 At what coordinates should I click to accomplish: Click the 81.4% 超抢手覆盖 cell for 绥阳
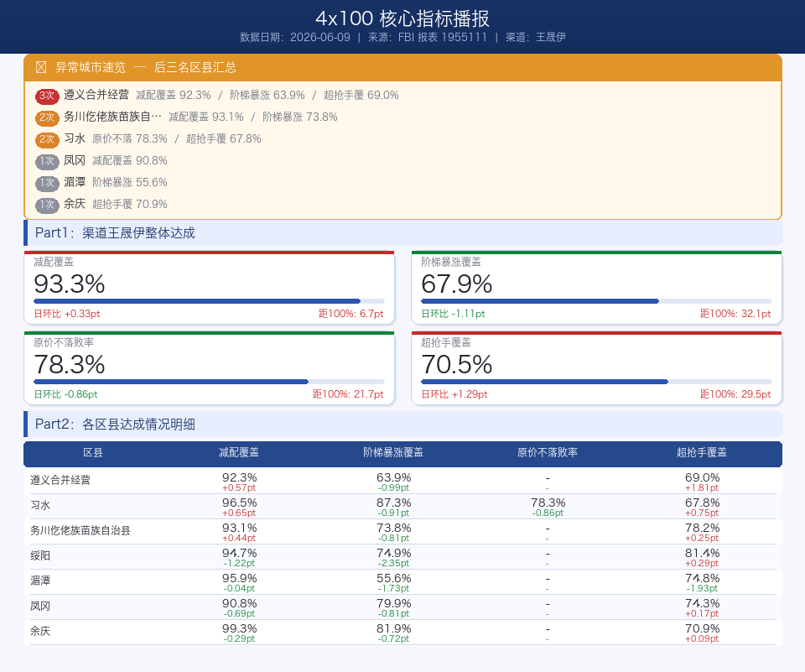click(x=703, y=554)
